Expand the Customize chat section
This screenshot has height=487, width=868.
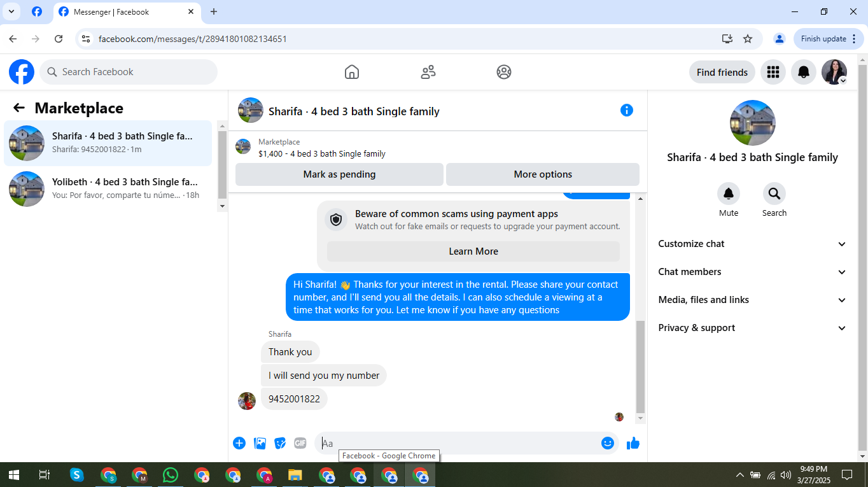pyautogui.click(x=752, y=244)
